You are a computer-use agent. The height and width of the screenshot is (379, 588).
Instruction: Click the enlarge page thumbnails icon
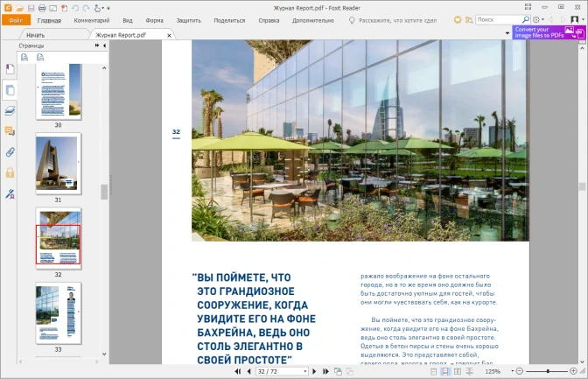tap(24, 57)
